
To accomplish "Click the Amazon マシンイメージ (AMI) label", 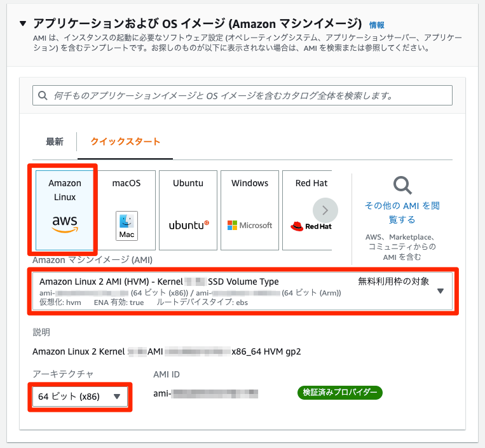I will click(x=92, y=260).
